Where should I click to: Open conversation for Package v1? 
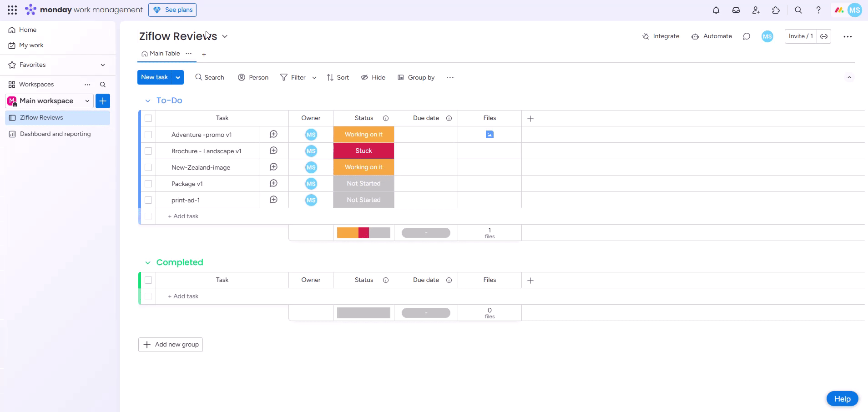pos(273,183)
